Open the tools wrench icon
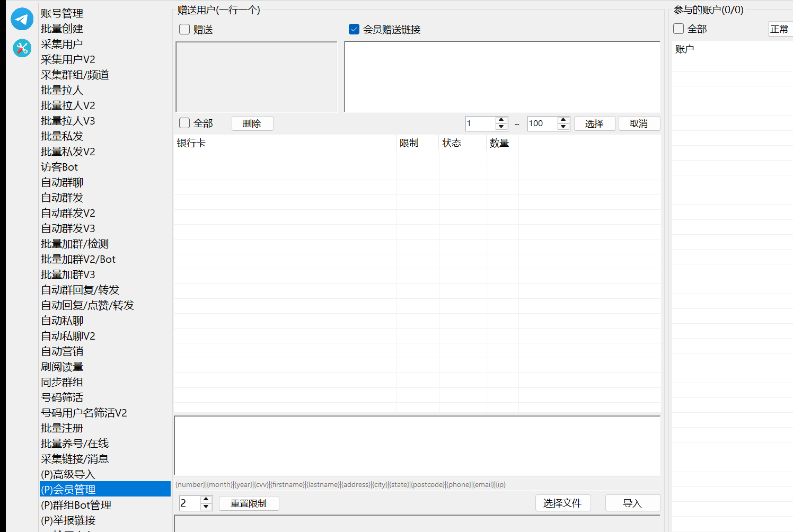Screen dimensions: 793x532 click(x=22, y=48)
